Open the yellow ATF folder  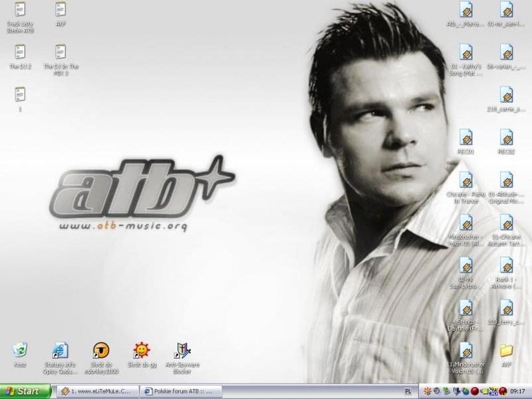506,355
